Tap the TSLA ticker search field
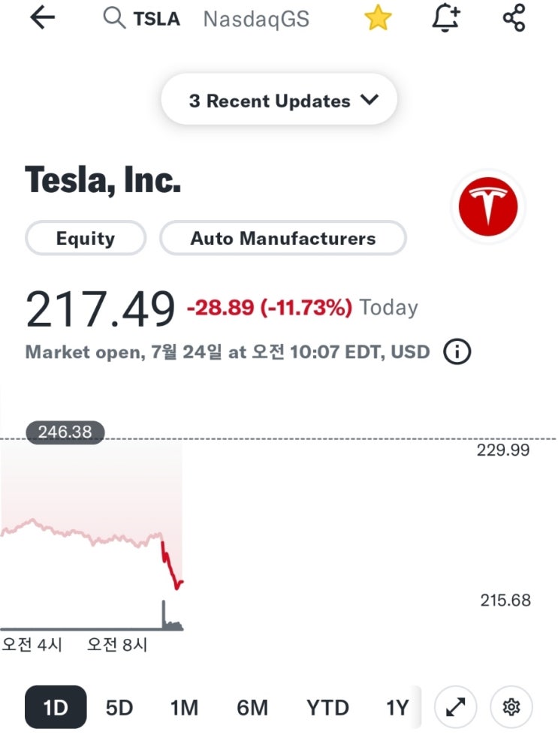 156,20
